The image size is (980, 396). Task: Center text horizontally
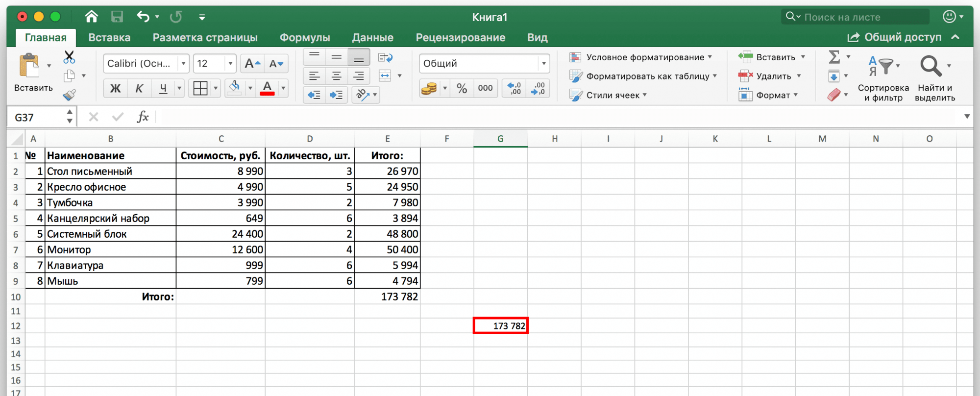coord(336,75)
